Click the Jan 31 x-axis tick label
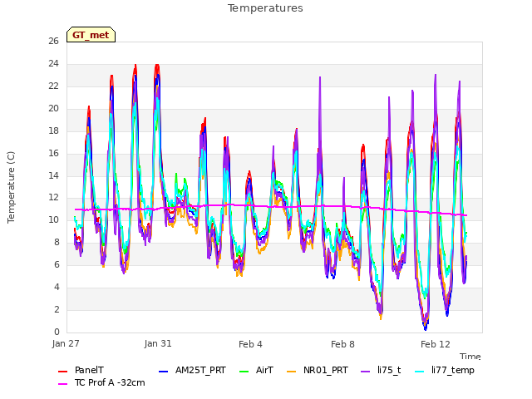 coord(158,343)
